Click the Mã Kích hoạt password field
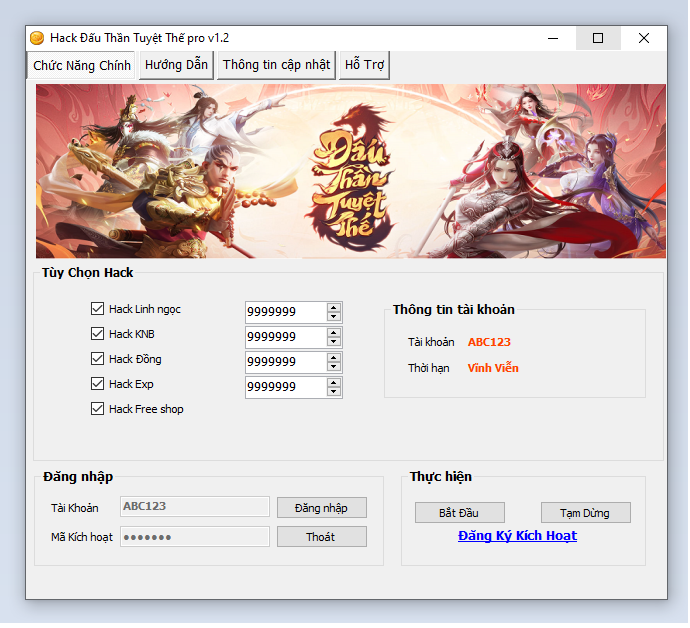 pyautogui.click(x=195, y=537)
